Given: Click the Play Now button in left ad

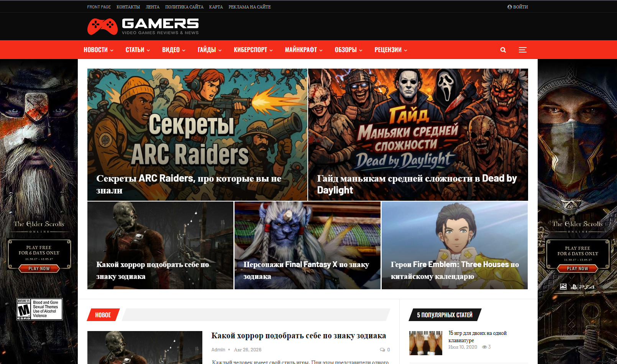Looking at the screenshot, I should pyautogui.click(x=39, y=269).
